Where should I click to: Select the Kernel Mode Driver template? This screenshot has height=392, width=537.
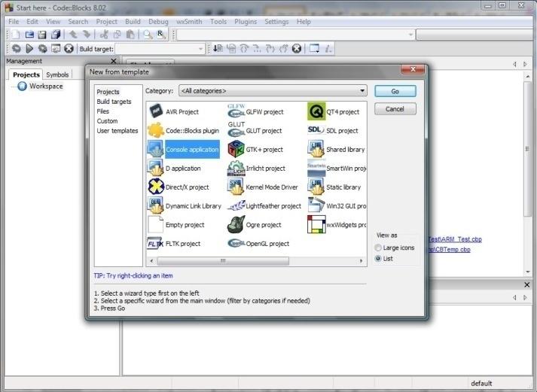click(x=263, y=187)
